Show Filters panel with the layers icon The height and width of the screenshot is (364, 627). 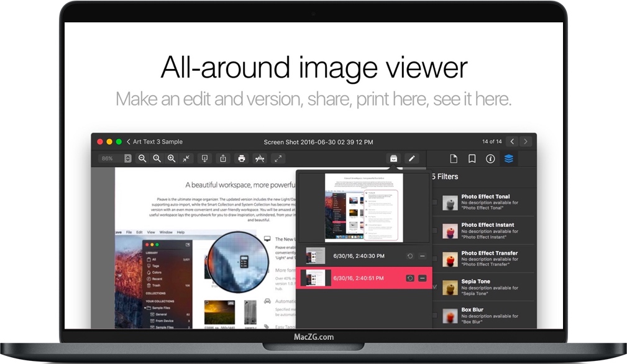[508, 158]
